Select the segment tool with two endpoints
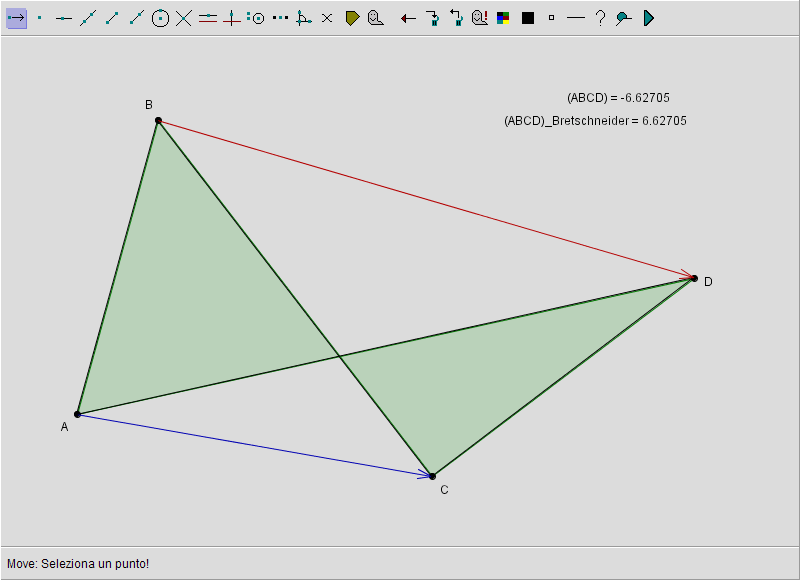Viewport: 800px width, 580px height. click(112, 18)
